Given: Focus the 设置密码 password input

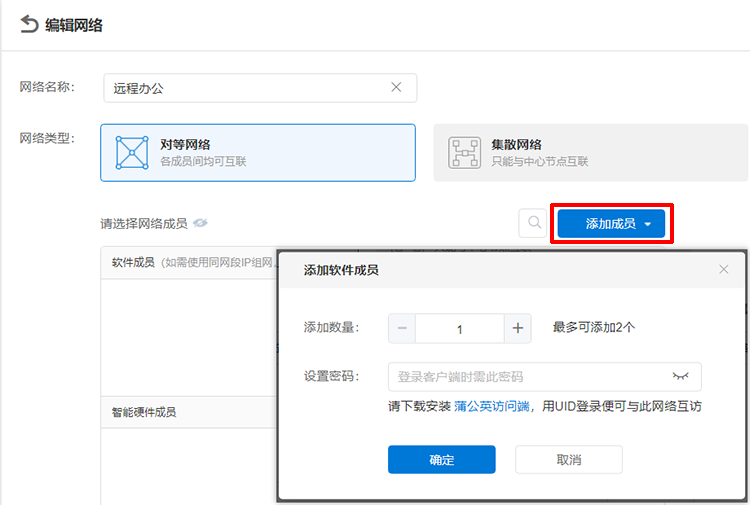Looking at the screenshot, I should click(545, 376).
